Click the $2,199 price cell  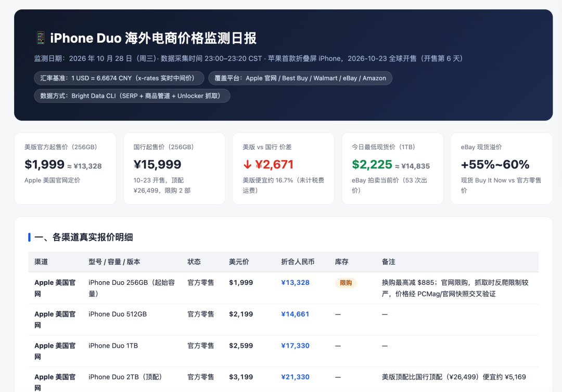pos(241,314)
